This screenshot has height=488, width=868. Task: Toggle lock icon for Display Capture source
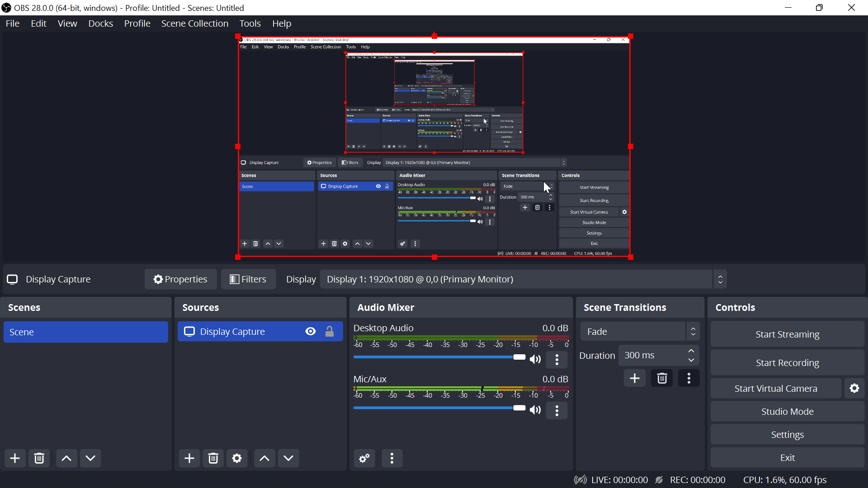(330, 331)
